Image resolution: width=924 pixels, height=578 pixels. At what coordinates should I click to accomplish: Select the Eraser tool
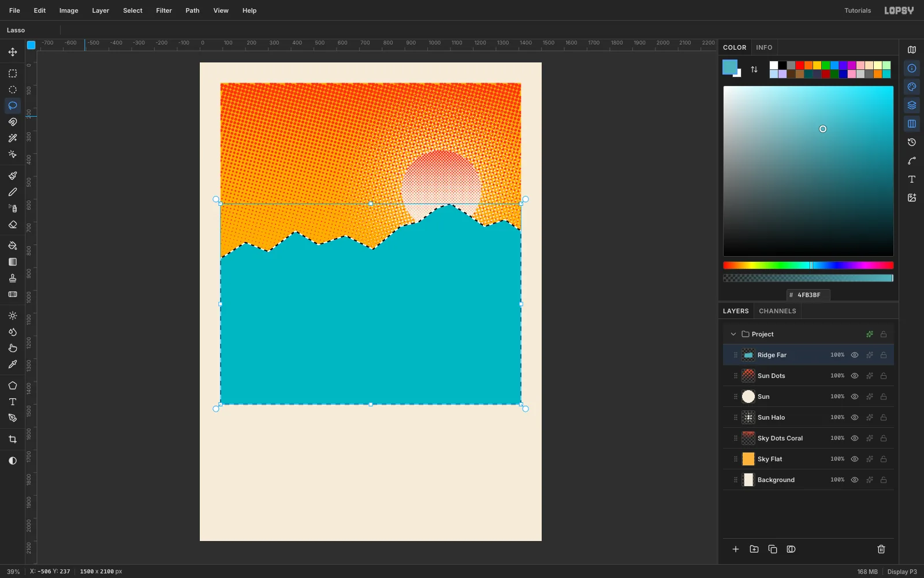pos(13,224)
